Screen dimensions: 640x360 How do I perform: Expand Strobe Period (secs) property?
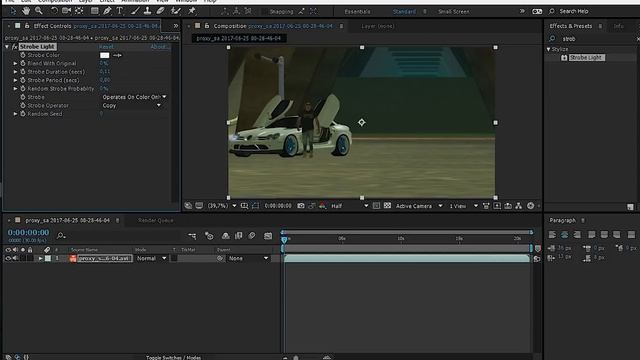click(x=16, y=80)
